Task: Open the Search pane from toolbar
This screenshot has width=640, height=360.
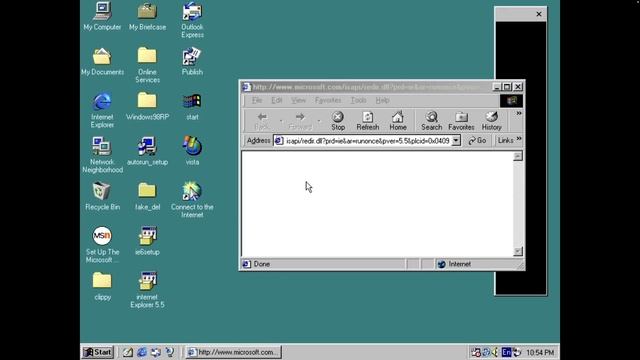Action: [x=431, y=121]
